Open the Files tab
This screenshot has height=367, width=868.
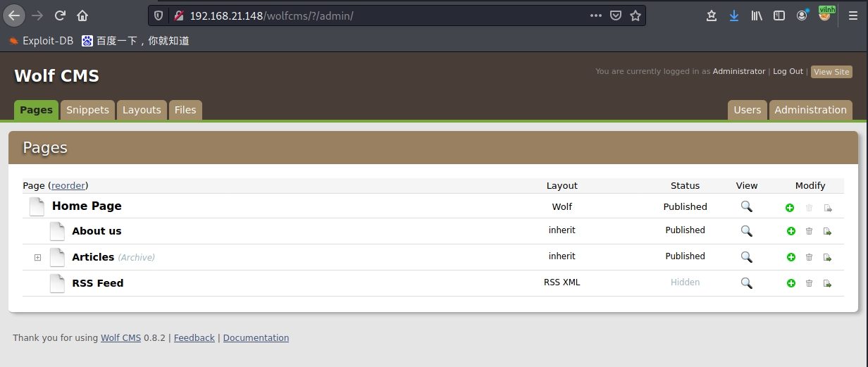click(185, 110)
